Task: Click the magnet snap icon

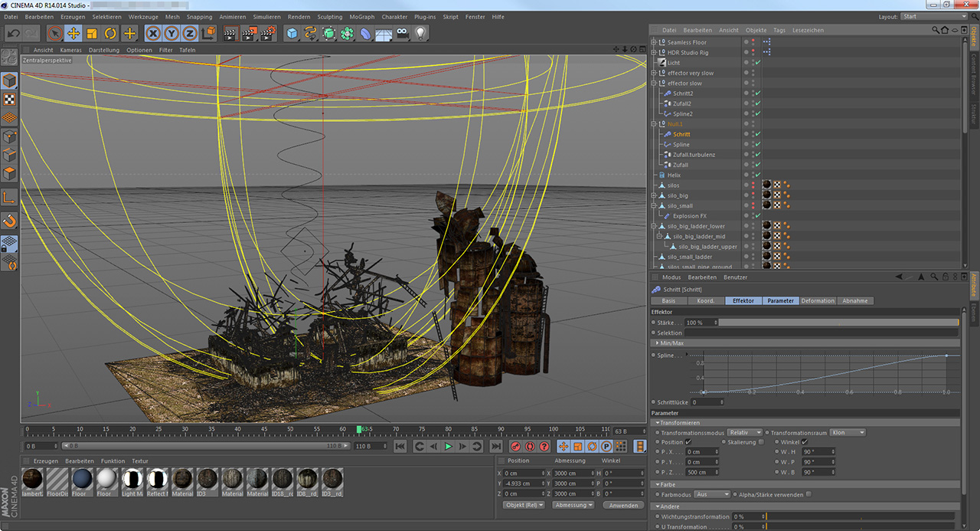Action: click(x=9, y=221)
